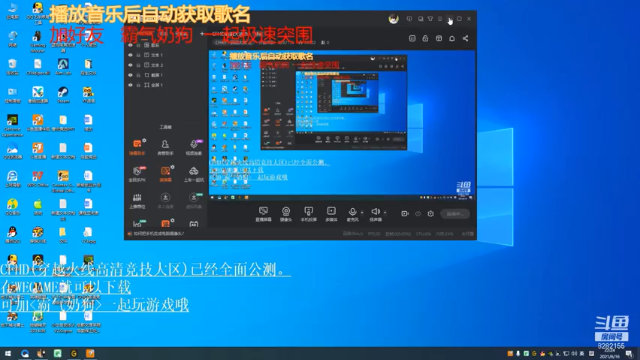Screen dimensions: 640x360
Task: Open the 多人连麦 tool in toolbox
Action: (165, 201)
